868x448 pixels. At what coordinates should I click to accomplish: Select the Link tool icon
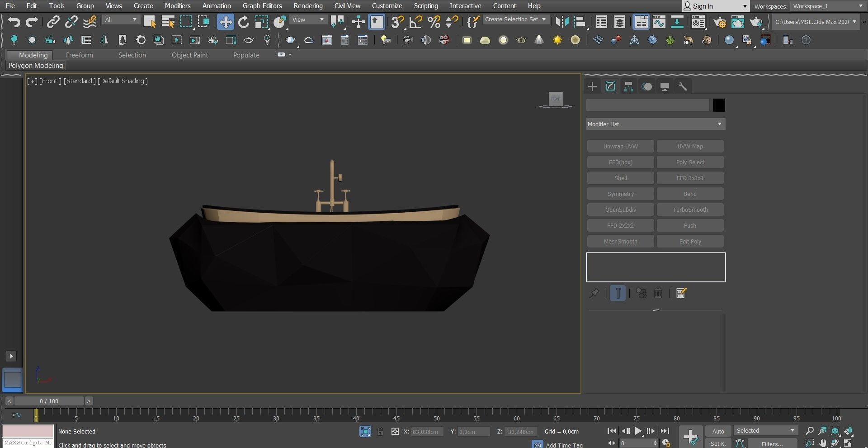pyautogui.click(x=53, y=22)
